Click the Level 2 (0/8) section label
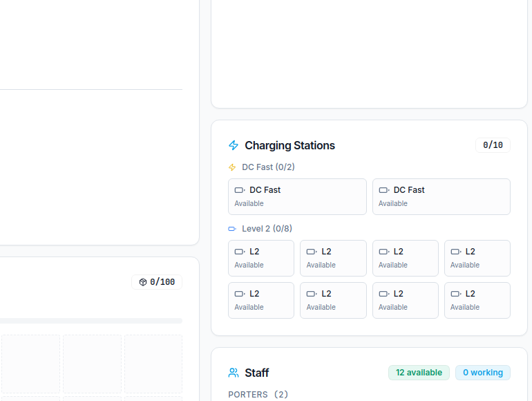The height and width of the screenshot is (401, 532). click(x=267, y=229)
